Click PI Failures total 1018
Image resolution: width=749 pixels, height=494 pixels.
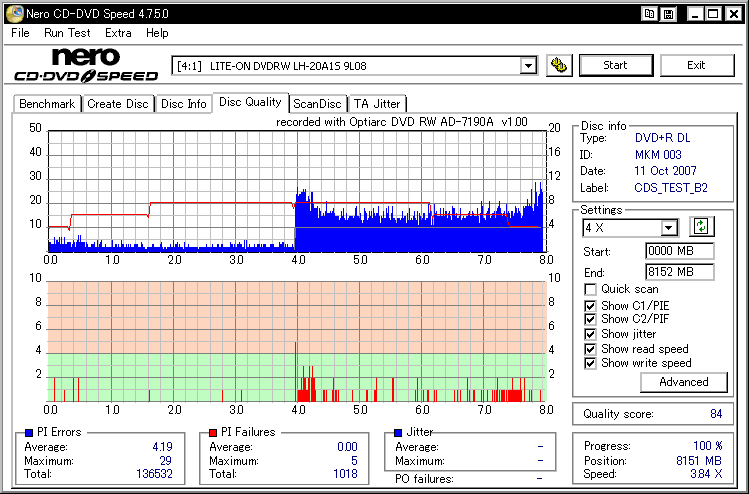tap(345, 474)
